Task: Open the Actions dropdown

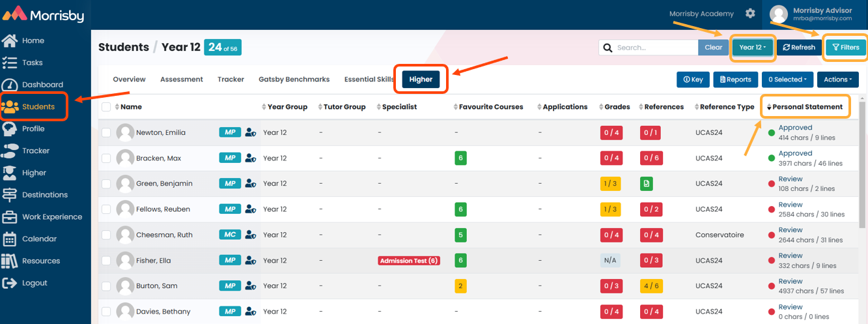Action: tap(837, 80)
